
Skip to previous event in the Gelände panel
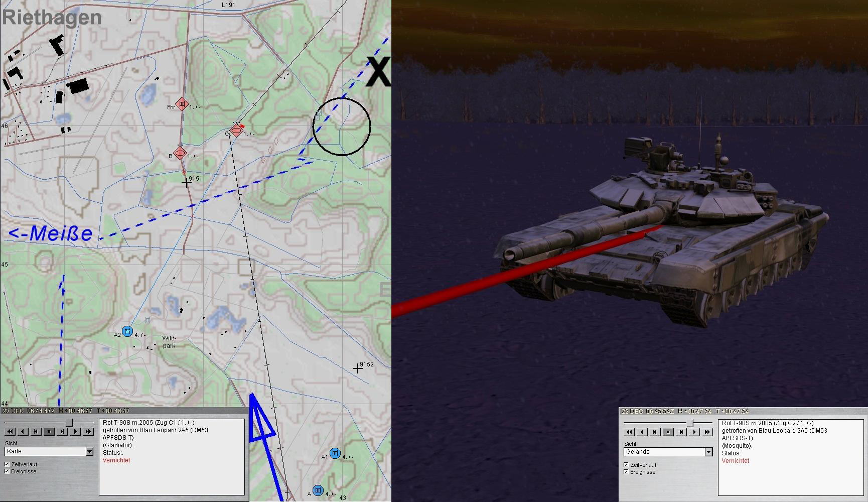pyautogui.click(x=655, y=432)
